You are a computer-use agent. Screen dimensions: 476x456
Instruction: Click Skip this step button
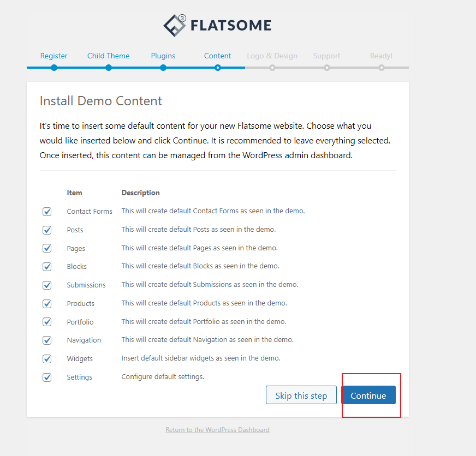click(301, 395)
